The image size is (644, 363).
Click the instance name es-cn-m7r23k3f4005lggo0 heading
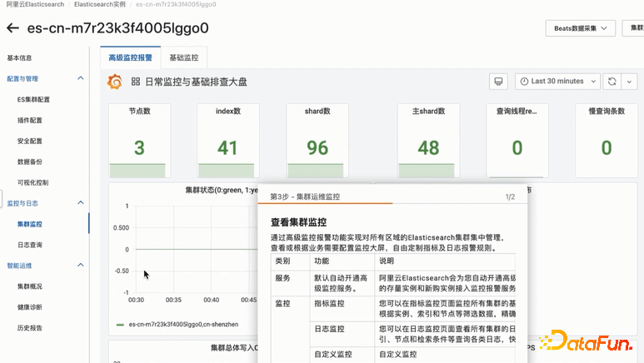[x=117, y=28]
